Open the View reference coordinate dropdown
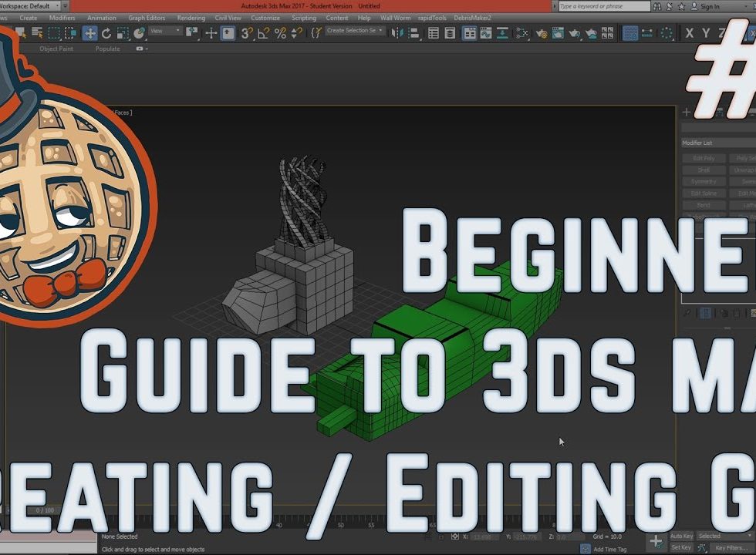This screenshot has width=756, height=555. (x=165, y=31)
